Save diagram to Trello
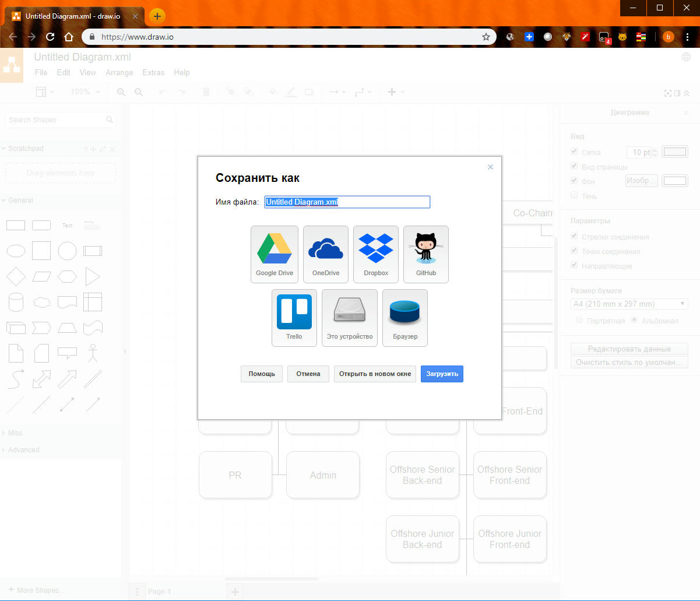Screen dimensions: 700x601 (294, 318)
